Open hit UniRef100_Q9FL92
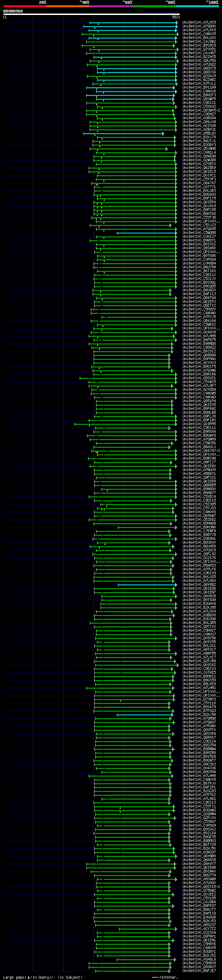The image size is (222, 980). 199,554
